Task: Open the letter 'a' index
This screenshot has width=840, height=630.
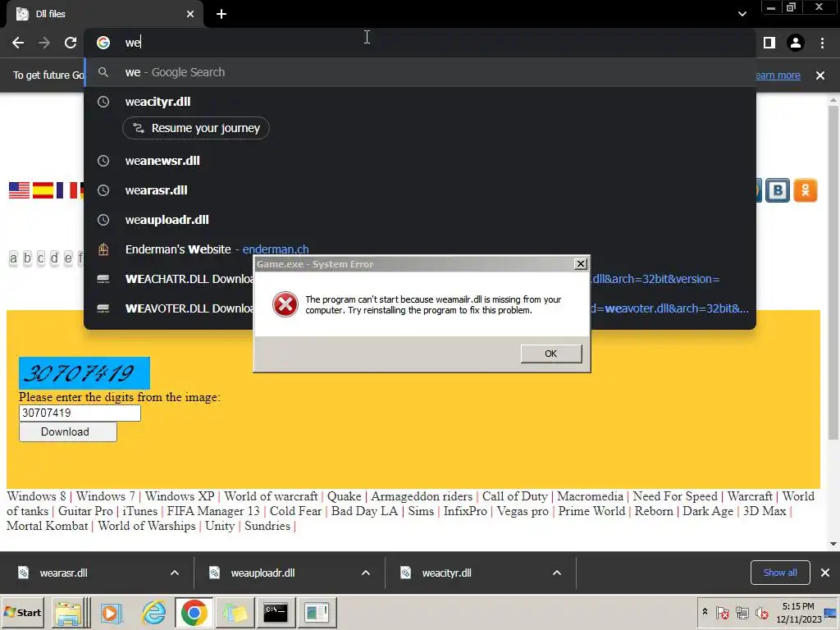Action: click(13, 258)
